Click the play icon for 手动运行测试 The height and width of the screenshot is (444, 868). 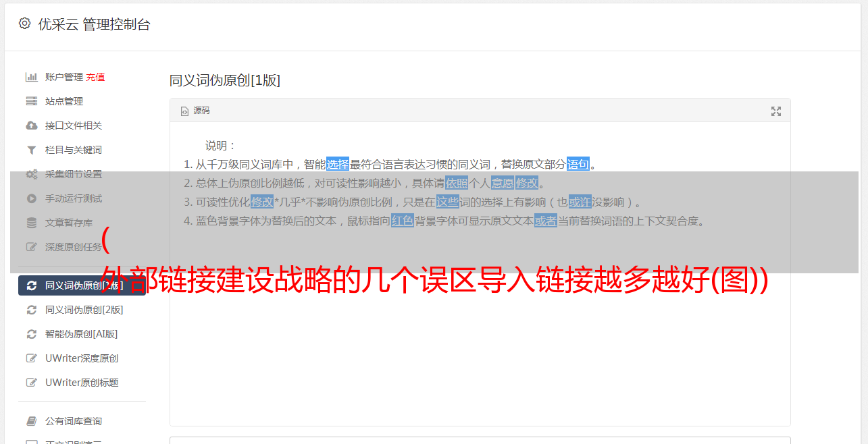(31, 198)
